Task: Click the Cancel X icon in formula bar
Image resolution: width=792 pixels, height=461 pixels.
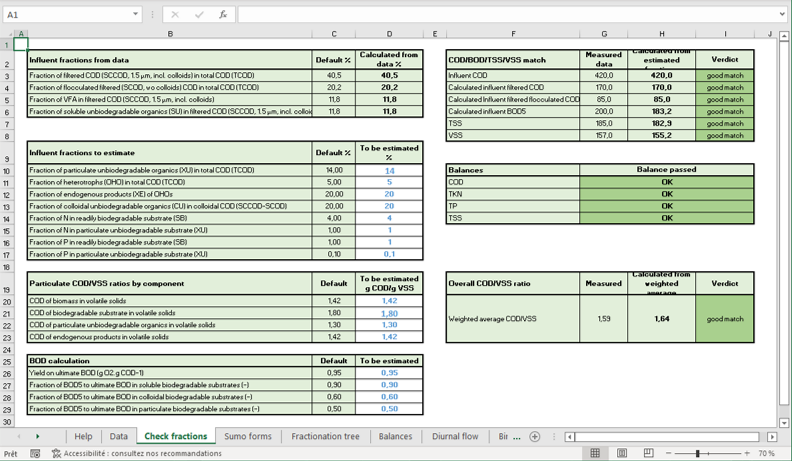Action: (x=175, y=15)
